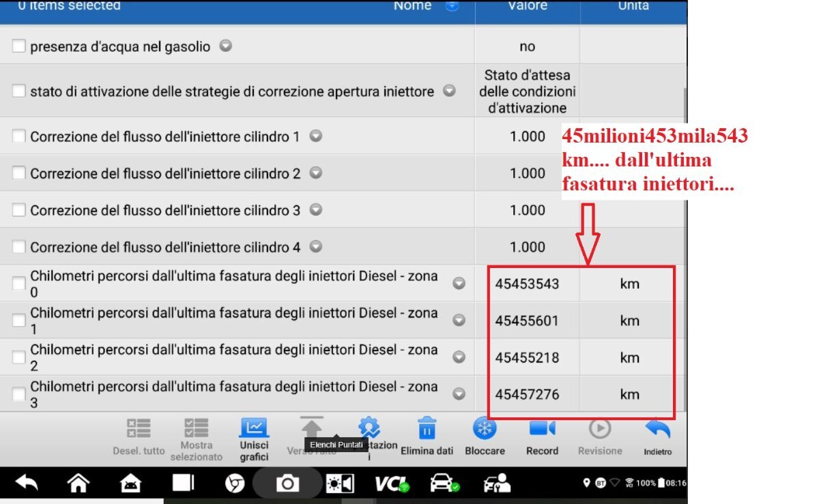Image resolution: width=819 pixels, height=504 pixels.
Task: Tick the Chilometri percorsi zona 0 checkbox
Action: [x=19, y=284]
